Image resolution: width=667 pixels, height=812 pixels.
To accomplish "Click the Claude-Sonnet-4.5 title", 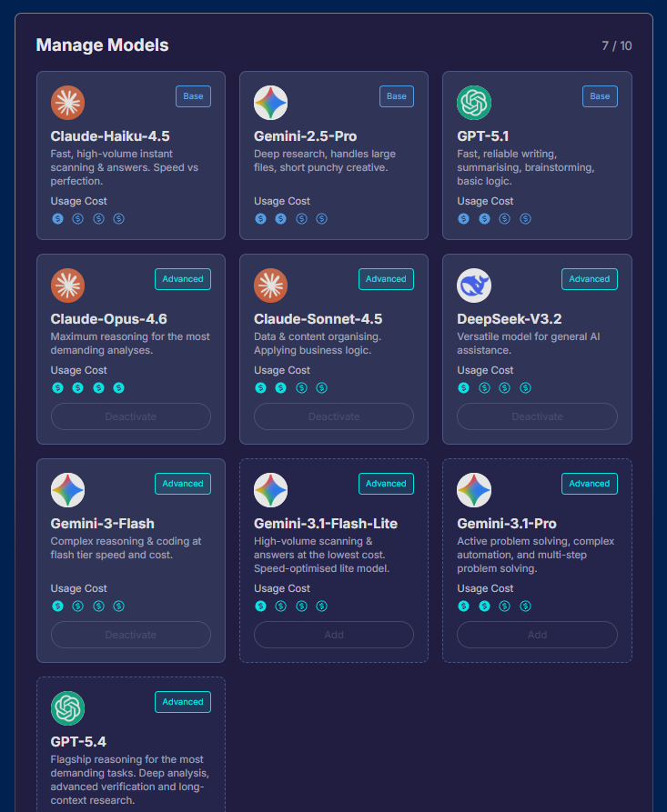I will (318, 319).
